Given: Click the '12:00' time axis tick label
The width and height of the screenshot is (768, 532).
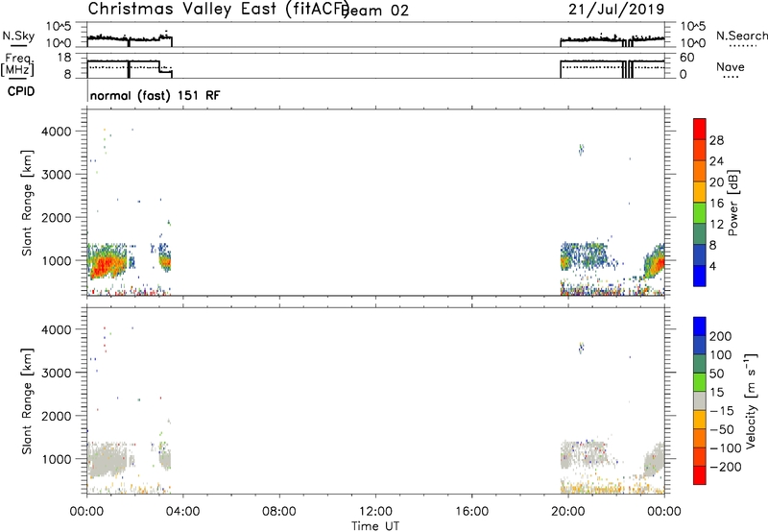Looking at the screenshot, I should pyautogui.click(x=375, y=512).
